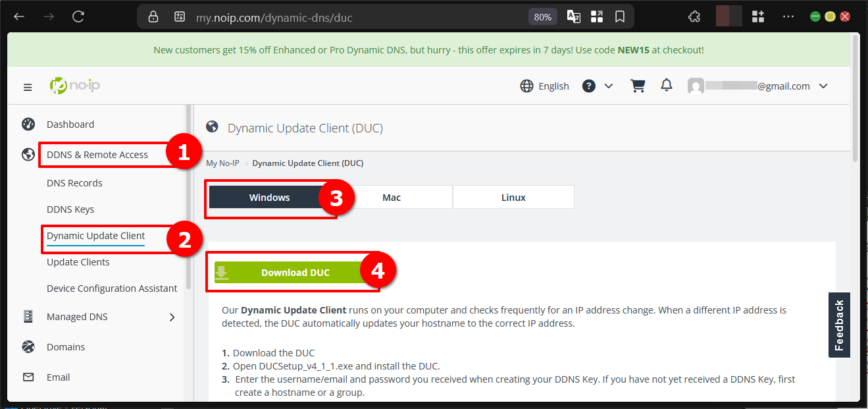The image size is (868, 409).
Task: Click the Managed DNS sidebar icon
Action: pos(28,316)
